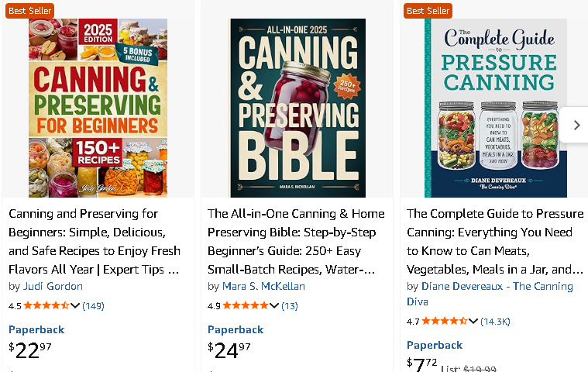Expand rating dropdown for 4.7 star book
The height and width of the screenshot is (372, 588).
[x=473, y=321]
